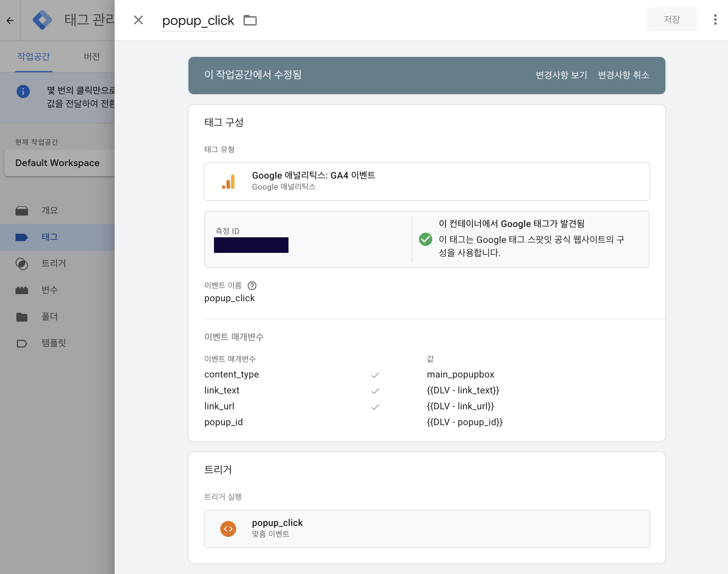Click the Google Analytics tag type icon

pos(229,182)
